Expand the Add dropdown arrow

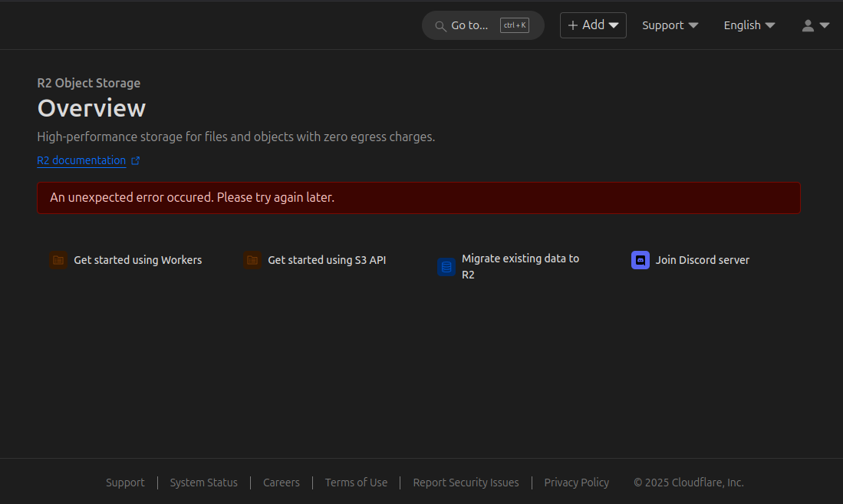click(x=614, y=25)
